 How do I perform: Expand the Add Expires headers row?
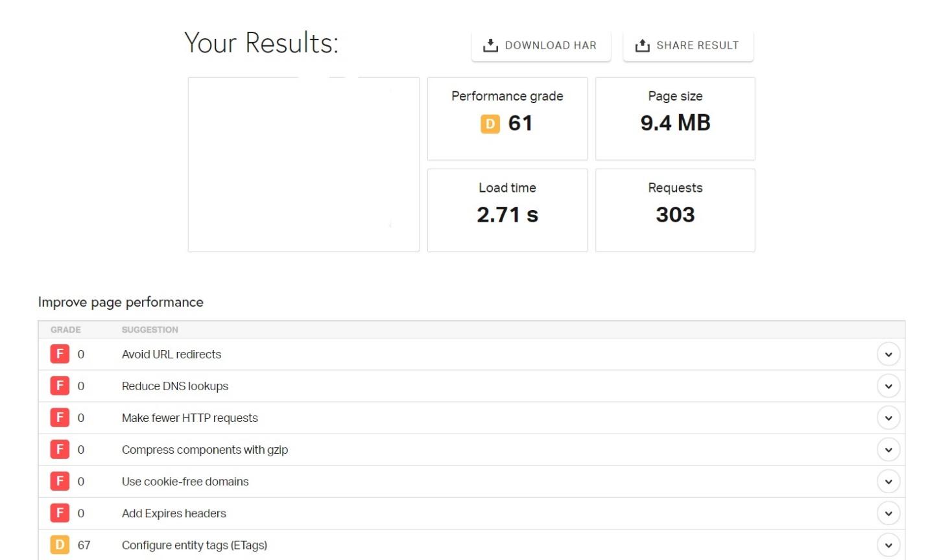[888, 513]
